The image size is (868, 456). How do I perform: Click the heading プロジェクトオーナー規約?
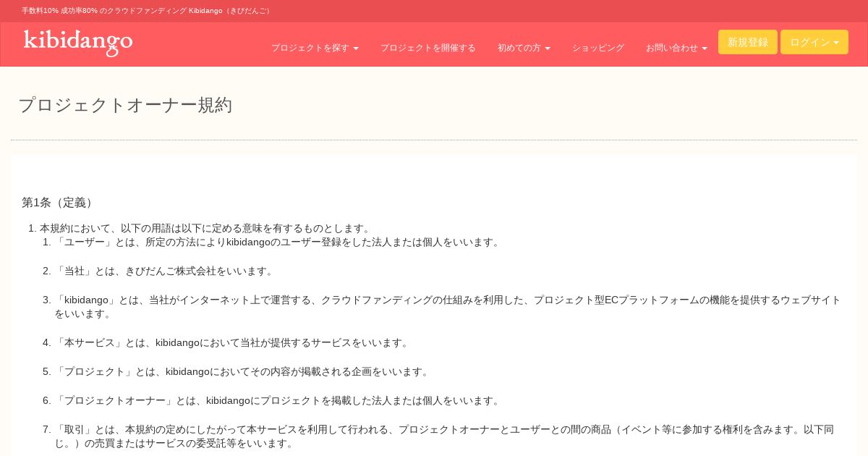pos(125,105)
